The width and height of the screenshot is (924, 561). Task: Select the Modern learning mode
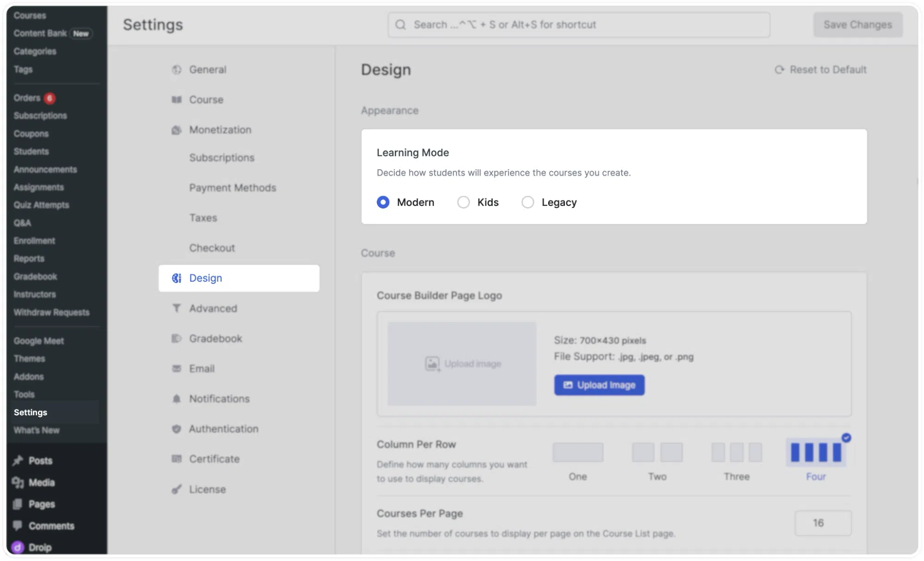pyautogui.click(x=383, y=202)
